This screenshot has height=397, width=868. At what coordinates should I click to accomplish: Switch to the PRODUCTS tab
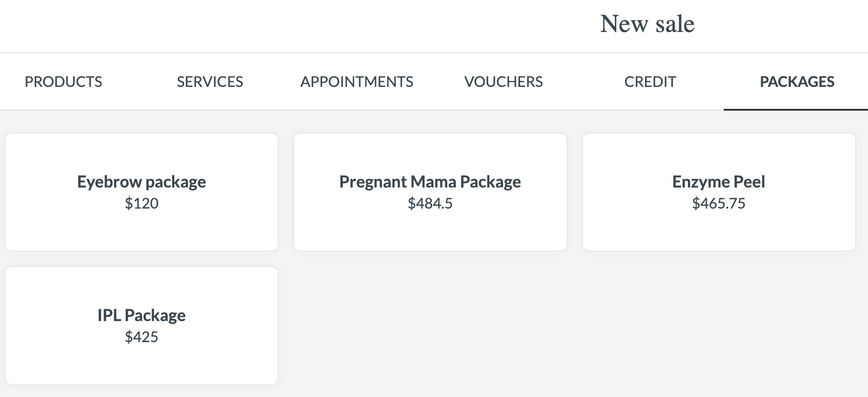[x=64, y=82]
